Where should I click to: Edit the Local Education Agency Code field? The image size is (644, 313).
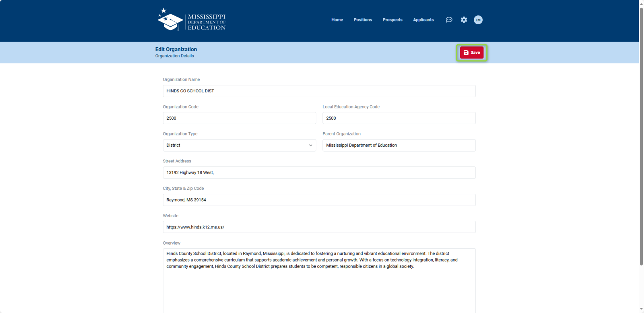click(399, 118)
